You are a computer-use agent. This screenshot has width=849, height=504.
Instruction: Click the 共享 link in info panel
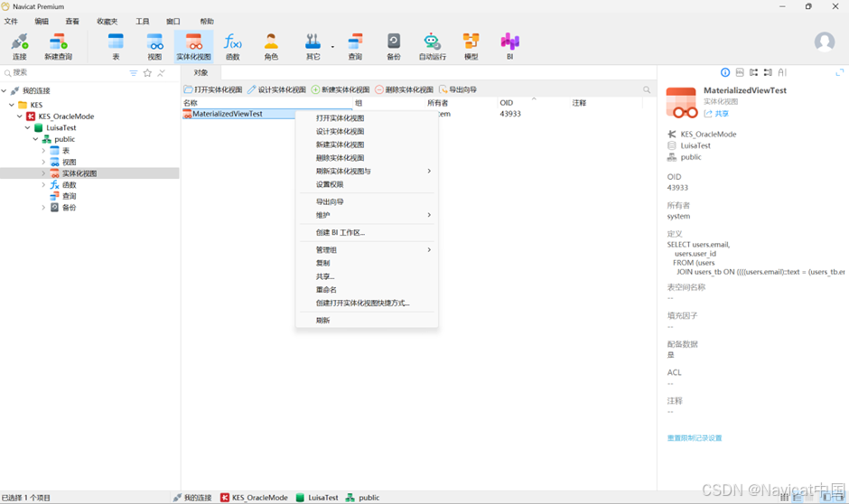point(716,114)
